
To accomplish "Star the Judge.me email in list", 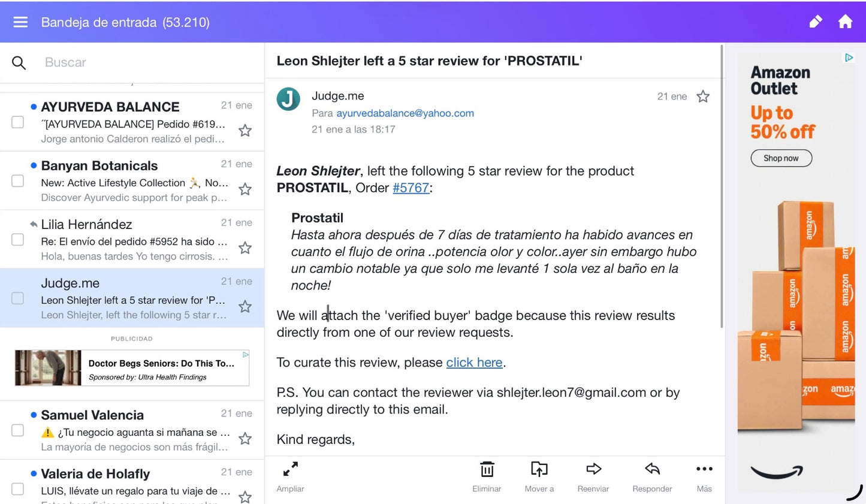I will click(245, 307).
